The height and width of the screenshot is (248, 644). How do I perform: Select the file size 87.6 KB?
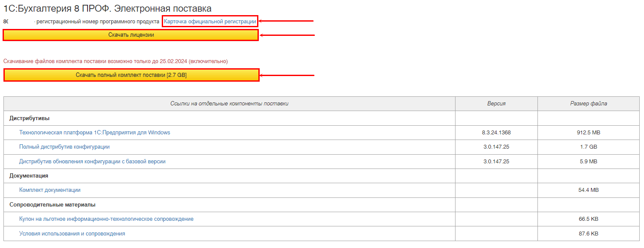pos(588,234)
